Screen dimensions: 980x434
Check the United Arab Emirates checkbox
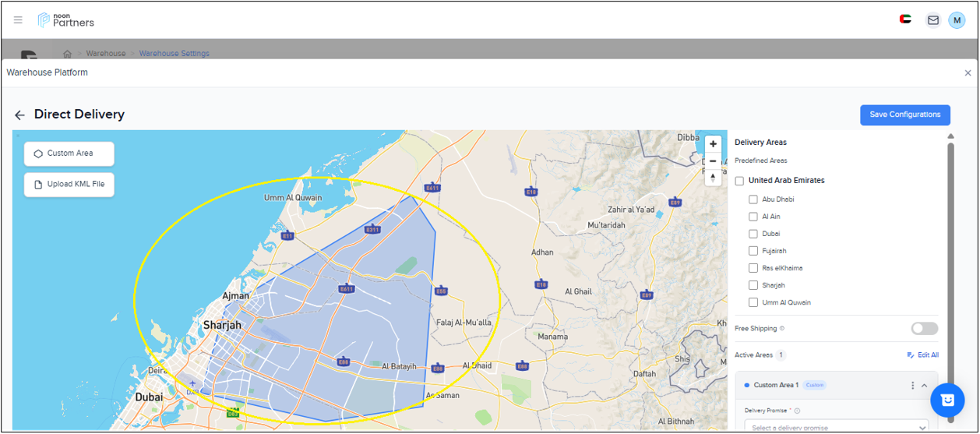point(739,181)
